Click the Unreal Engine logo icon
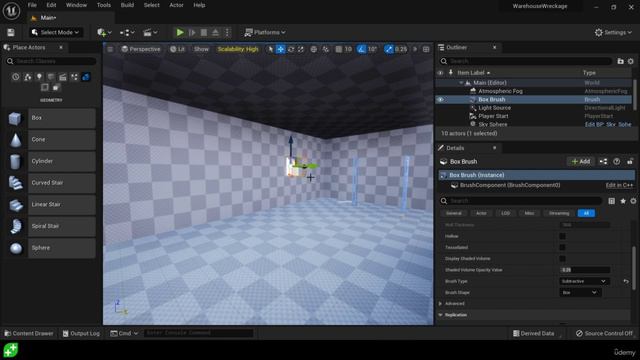This screenshot has width=640, height=360. coord(11,10)
